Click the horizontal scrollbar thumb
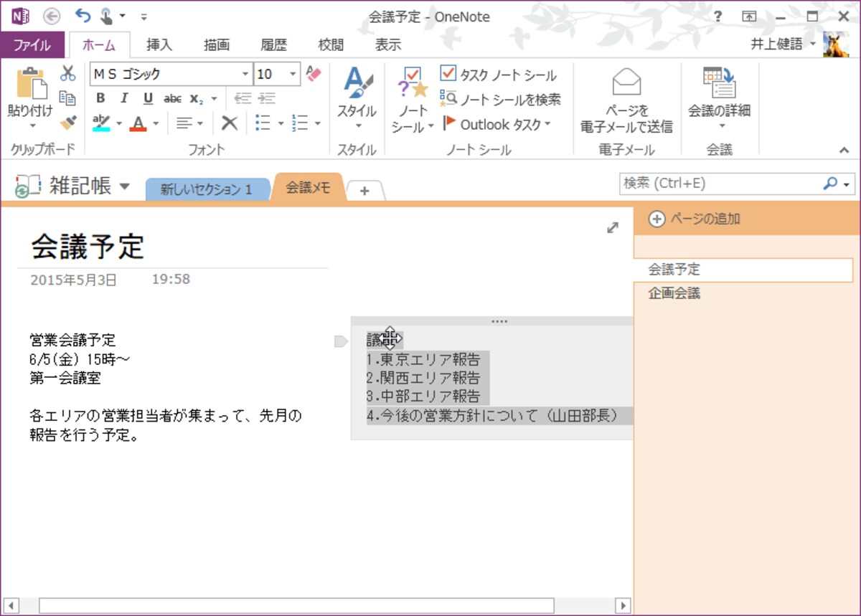Viewport: 861px width, 616px height. [x=296, y=605]
